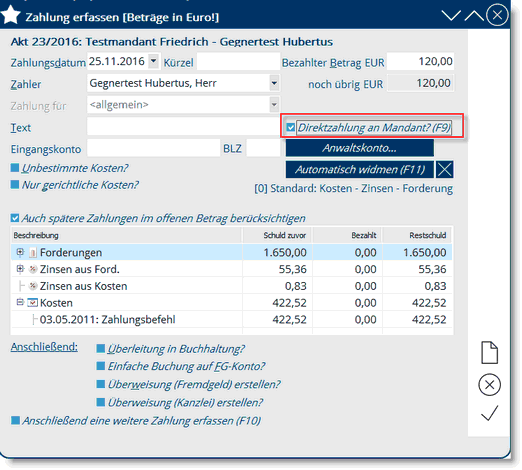Screen dimensions: 522x470
Task: Click the X next to Automatisch widmen
Action: tap(445, 170)
